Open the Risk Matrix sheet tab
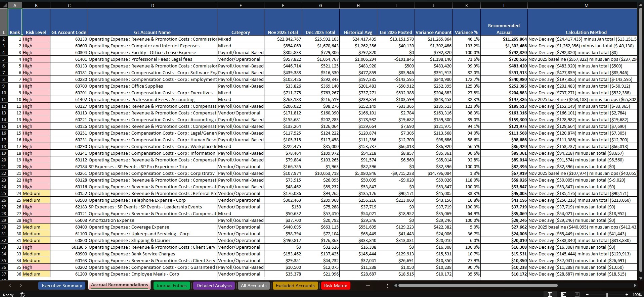 335,286
